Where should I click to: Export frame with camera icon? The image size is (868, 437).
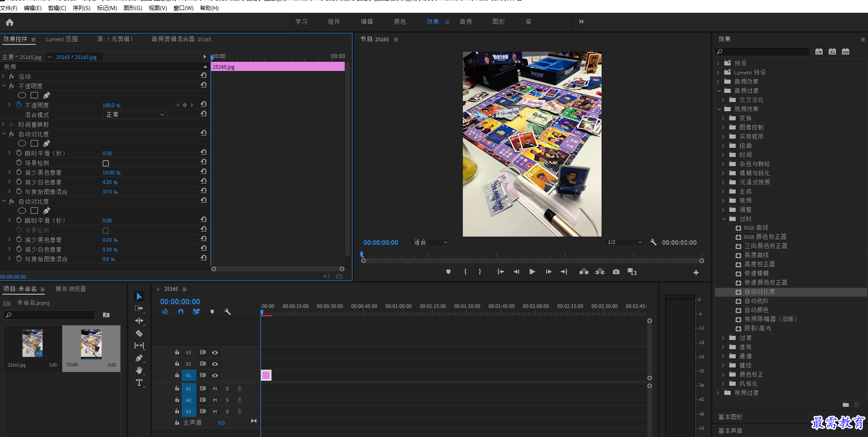click(616, 272)
